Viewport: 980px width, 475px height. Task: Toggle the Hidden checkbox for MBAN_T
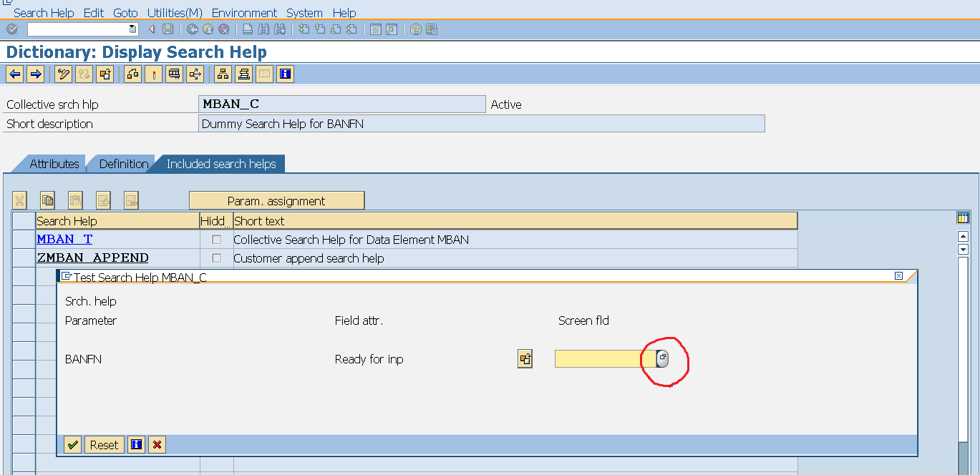point(215,240)
